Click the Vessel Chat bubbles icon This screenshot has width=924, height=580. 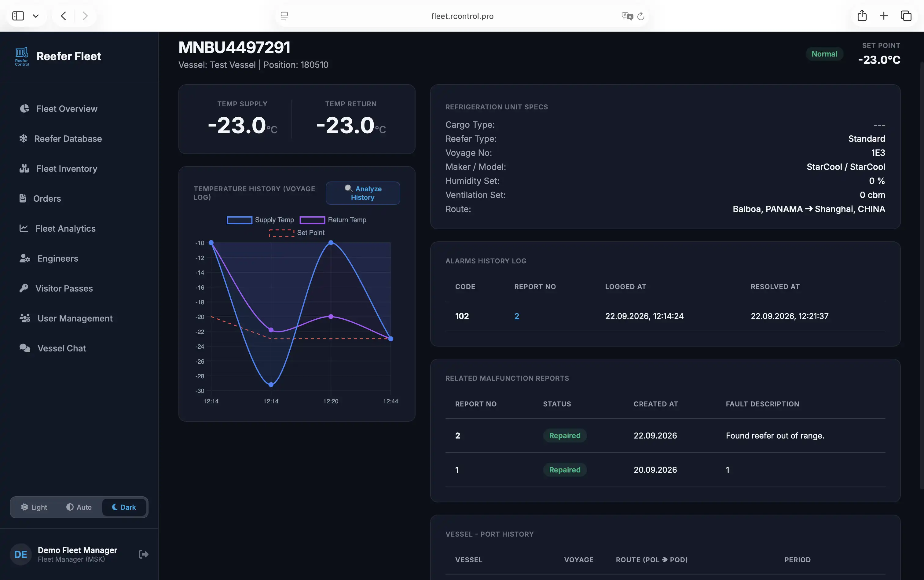tap(25, 348)
